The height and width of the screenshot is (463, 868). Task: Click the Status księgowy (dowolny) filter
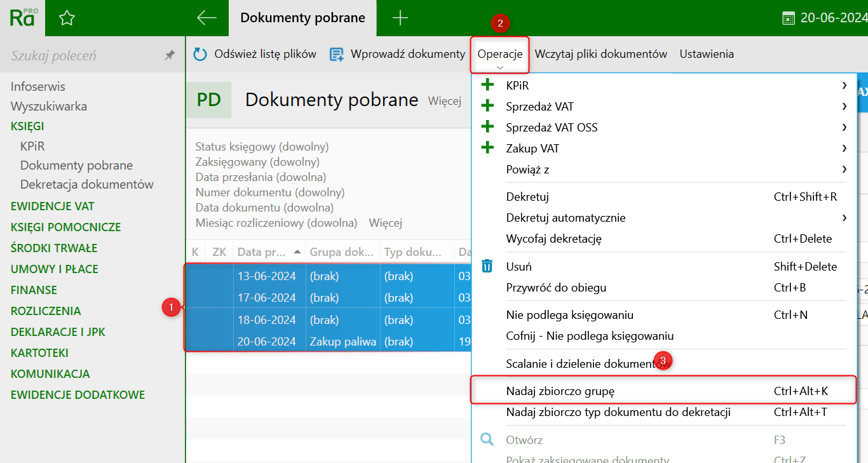[262, 147]
